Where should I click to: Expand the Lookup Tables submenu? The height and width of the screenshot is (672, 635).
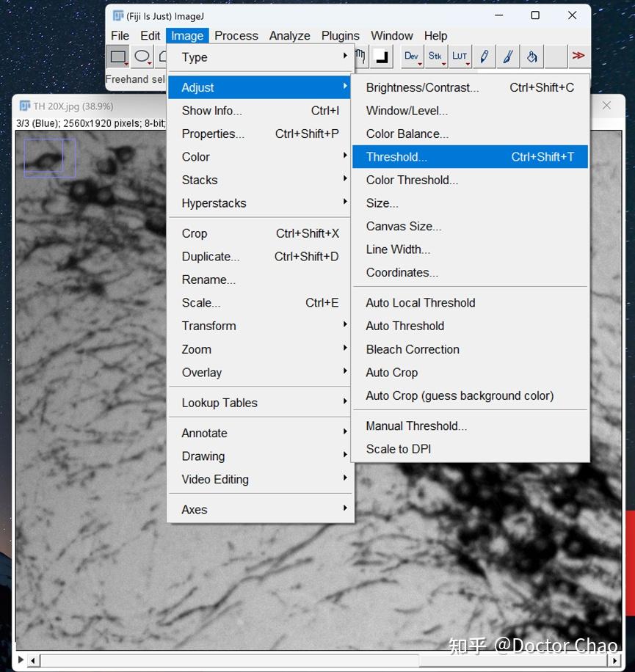pyautogui.click(x=219, y=402)
